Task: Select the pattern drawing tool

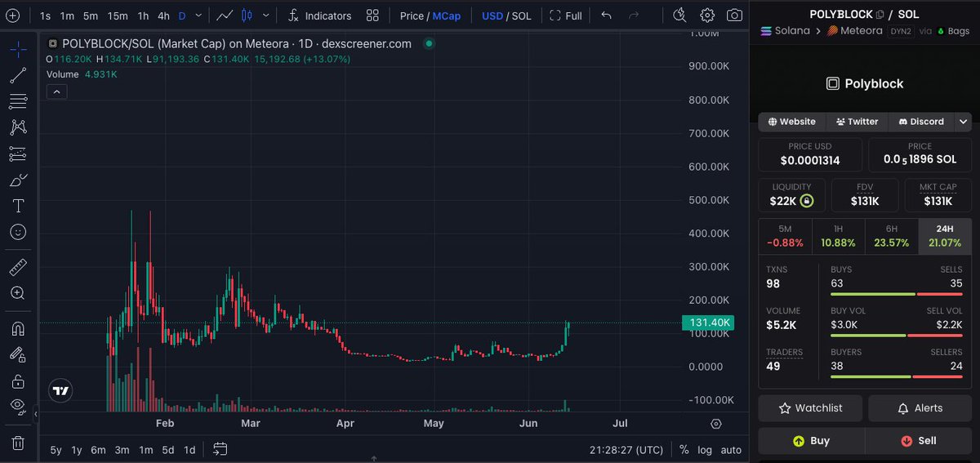Action: pos(18,127)
